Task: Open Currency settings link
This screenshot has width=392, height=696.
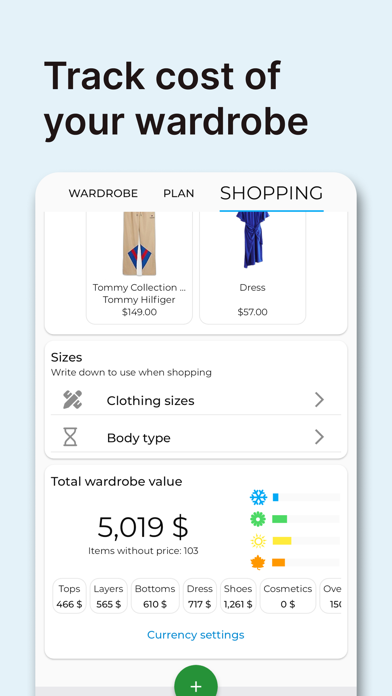Action: point(196,635)
